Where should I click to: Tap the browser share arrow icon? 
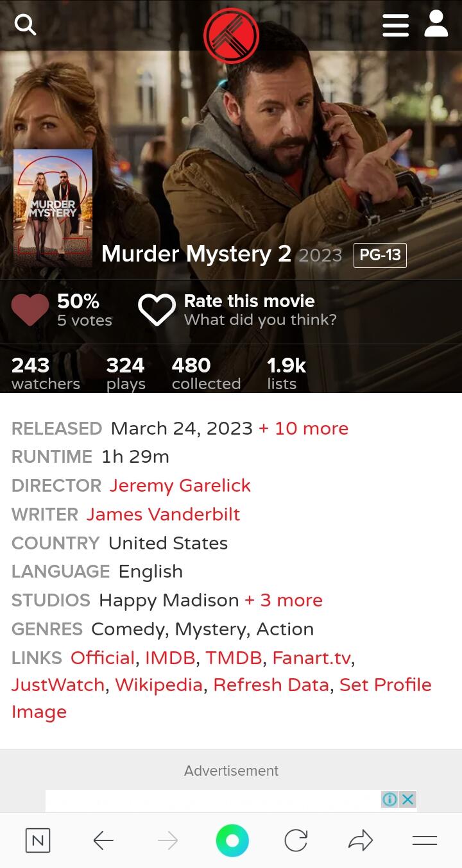pos(361,840)
